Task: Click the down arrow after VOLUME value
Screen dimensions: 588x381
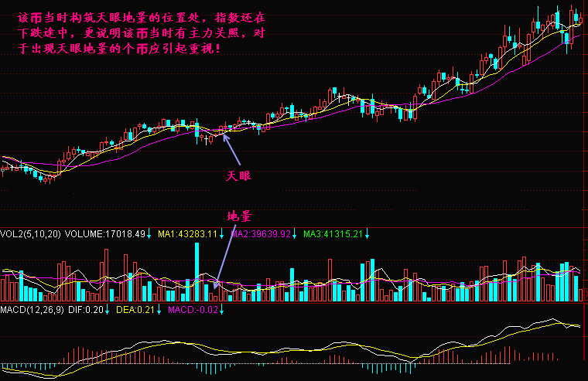Action: [149, 234]
